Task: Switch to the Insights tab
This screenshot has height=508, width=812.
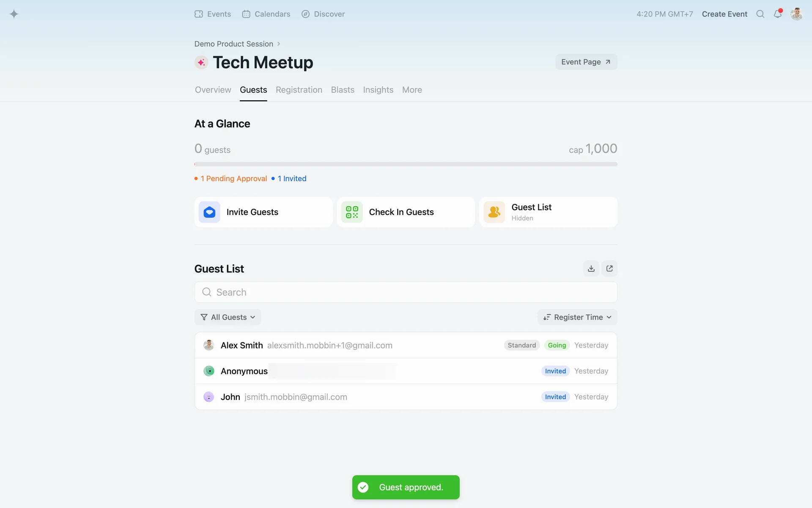Action: [378, 90]
